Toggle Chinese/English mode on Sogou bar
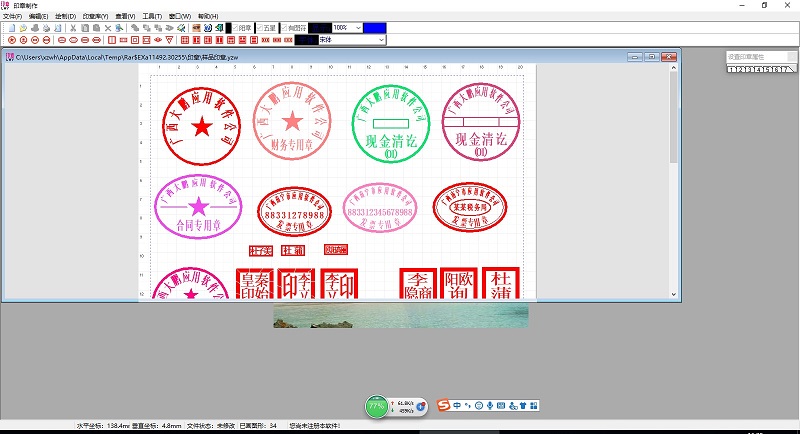800x434 pixels. point(457,405)
